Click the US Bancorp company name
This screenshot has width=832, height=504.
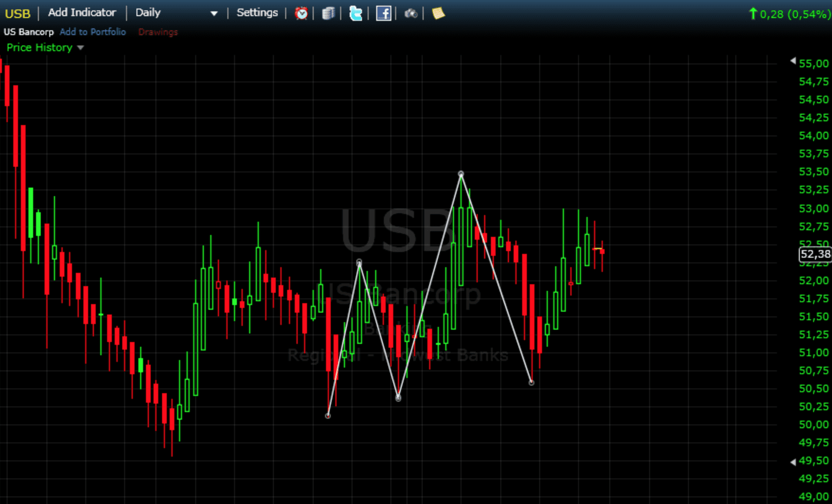28,32
